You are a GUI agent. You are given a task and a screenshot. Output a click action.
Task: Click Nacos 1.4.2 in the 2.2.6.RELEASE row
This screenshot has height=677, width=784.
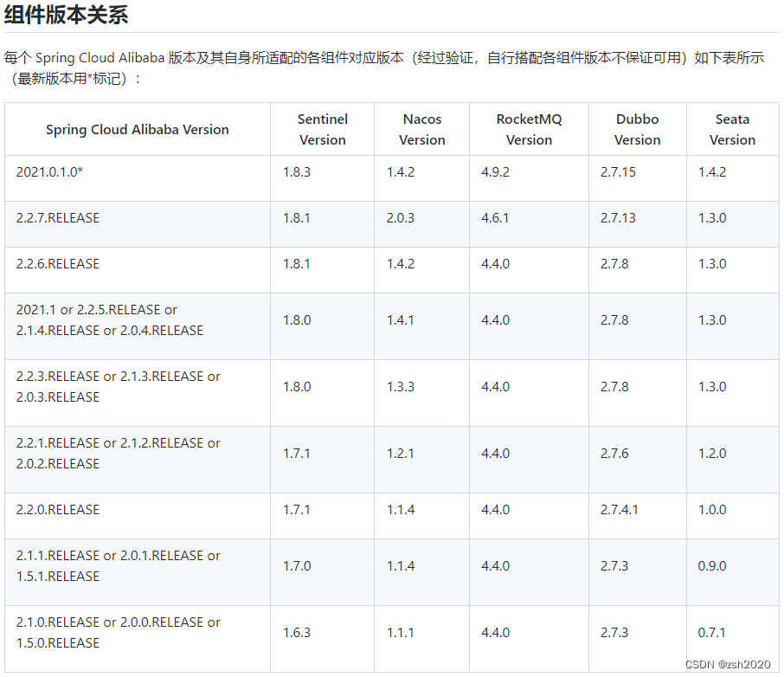tap(401, 264)
